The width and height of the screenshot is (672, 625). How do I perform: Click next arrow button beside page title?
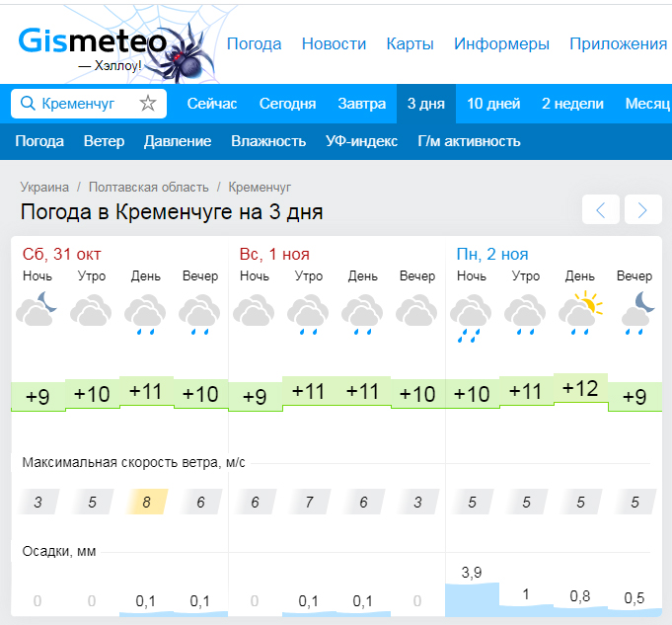642,209
